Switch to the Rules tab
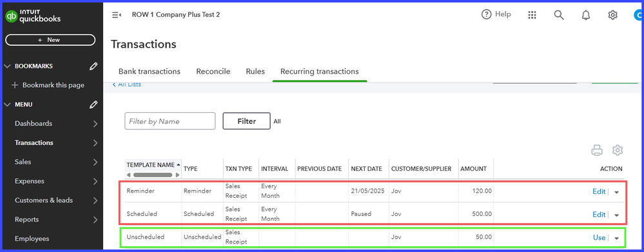The height and width of the screenshot is (252, 644). tap(255, 72)
